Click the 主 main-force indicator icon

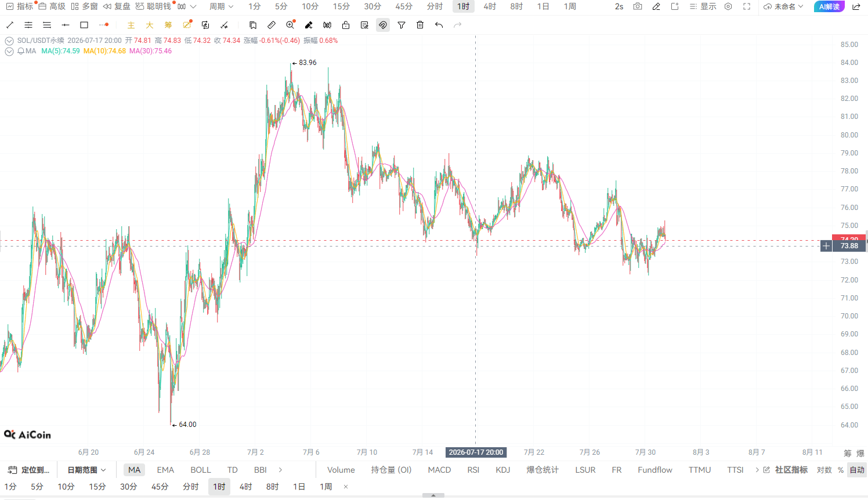(131, 25)
